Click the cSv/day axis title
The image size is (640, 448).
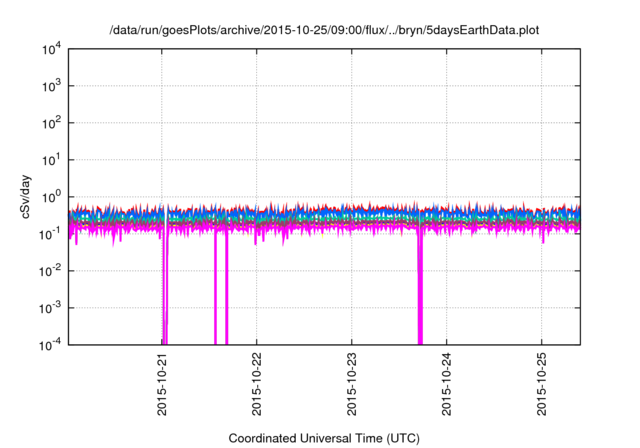pos(26,197)
